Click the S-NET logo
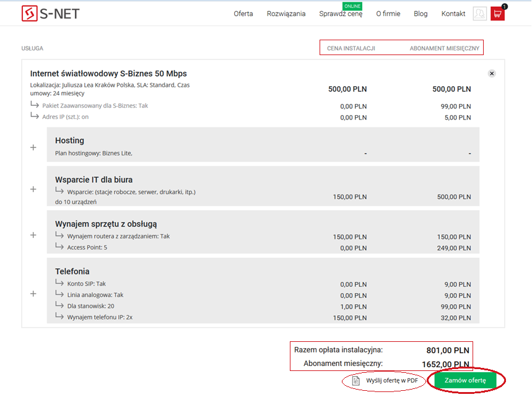532x397 pixels. tap(51, 14)
